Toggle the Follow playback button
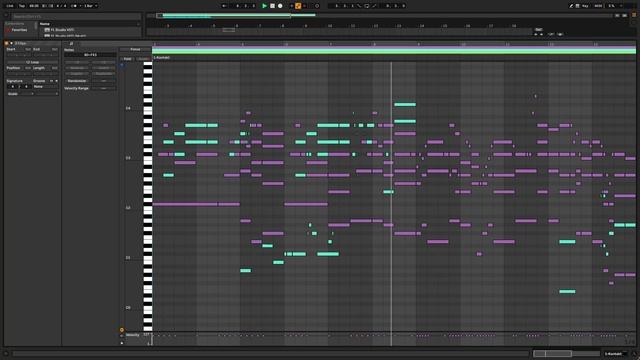640x360 pixels. point(224,6)
